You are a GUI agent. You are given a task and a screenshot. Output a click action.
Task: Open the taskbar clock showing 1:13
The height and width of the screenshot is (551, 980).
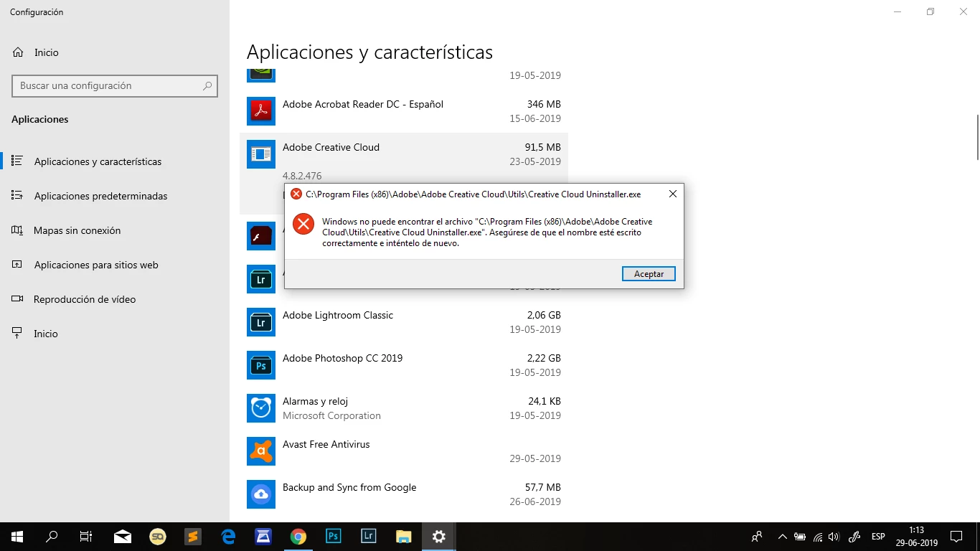point(917,537)
